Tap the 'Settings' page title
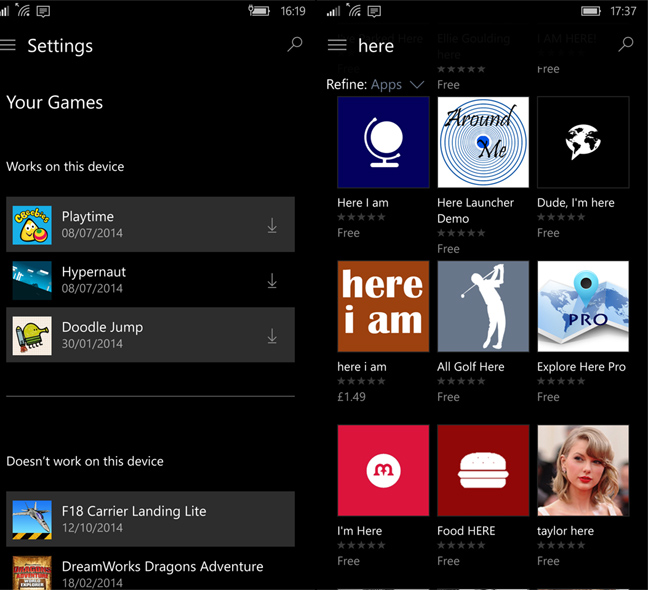Viewport: 648px width, 590px height. pos(60,45)
